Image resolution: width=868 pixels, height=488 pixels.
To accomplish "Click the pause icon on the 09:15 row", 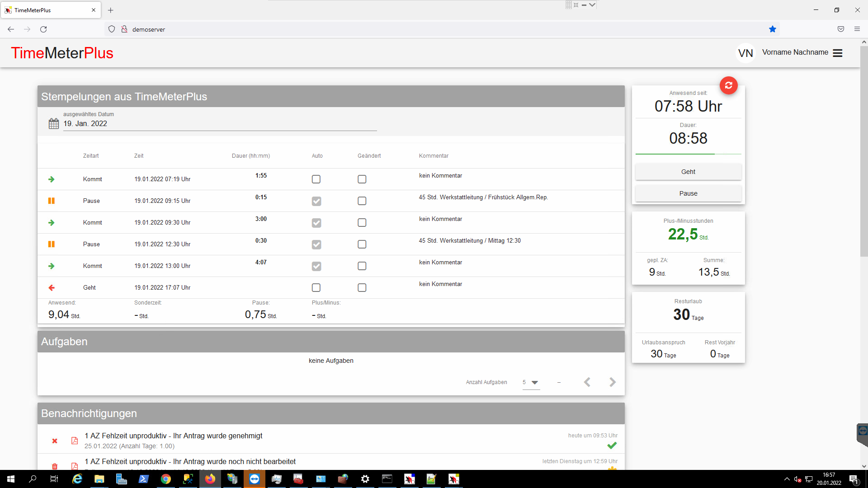I will 52,201.
